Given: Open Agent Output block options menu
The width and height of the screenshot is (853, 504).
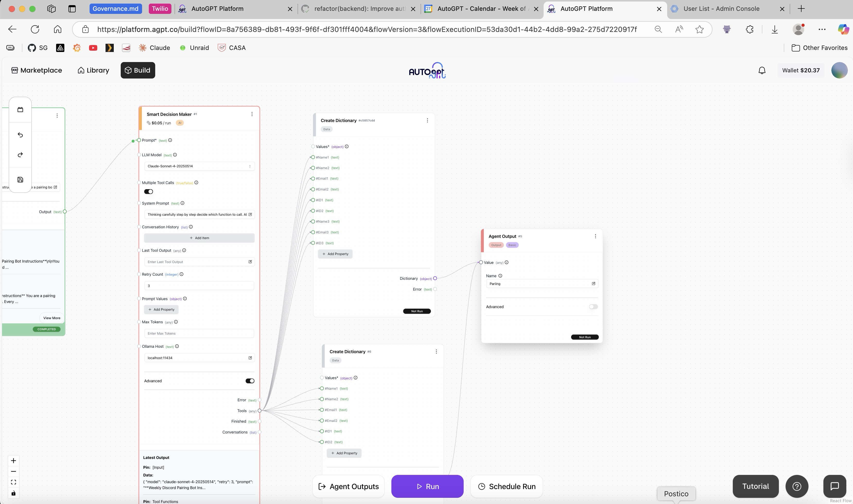Looking at the screenshot, I should 595,236.
